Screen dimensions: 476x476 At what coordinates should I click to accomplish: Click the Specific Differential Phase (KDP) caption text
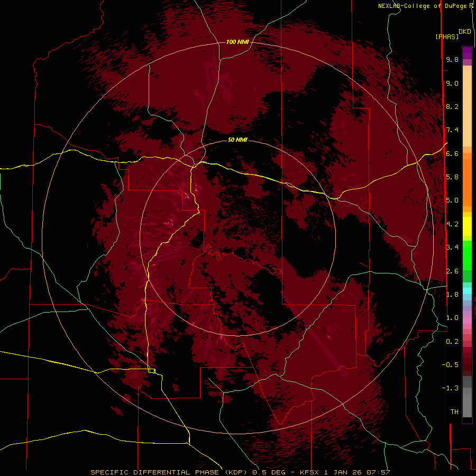170,472
